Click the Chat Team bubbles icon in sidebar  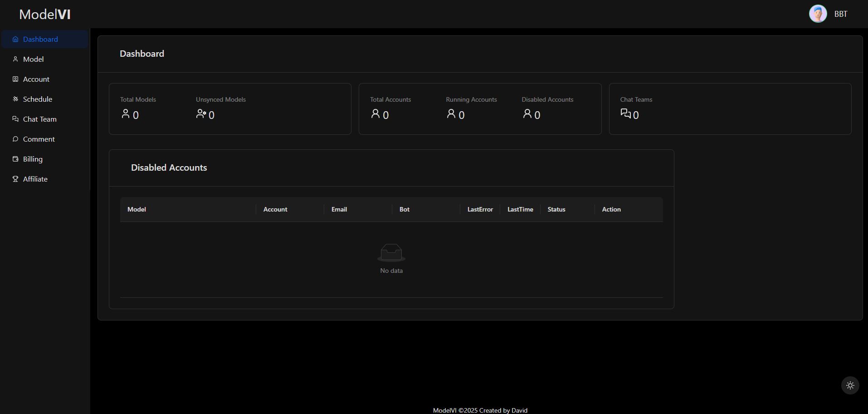click(15, 119)
